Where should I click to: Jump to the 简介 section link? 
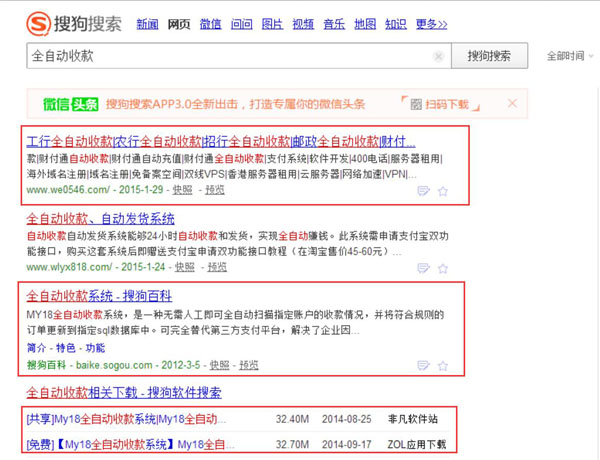[x=36, y=348]
